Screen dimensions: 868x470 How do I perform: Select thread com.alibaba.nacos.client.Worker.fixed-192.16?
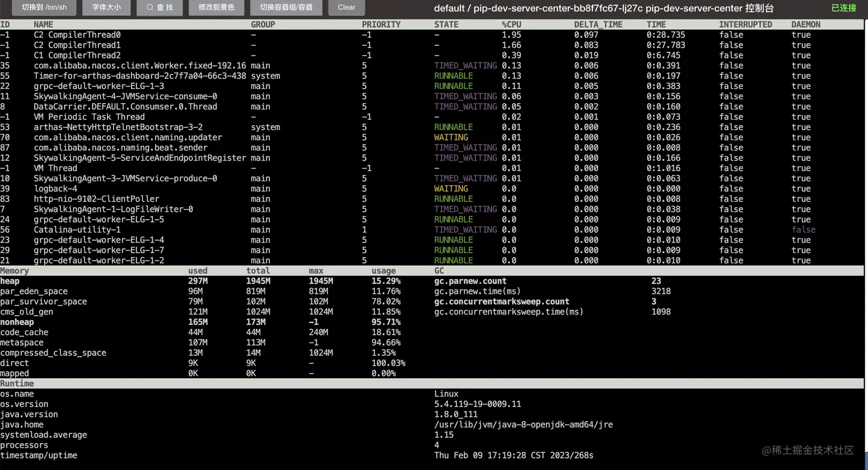[x=139, y=66]
